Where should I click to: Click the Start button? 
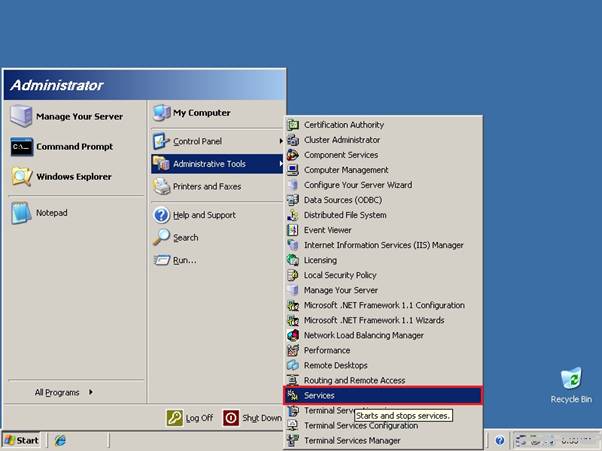[22, 440]
